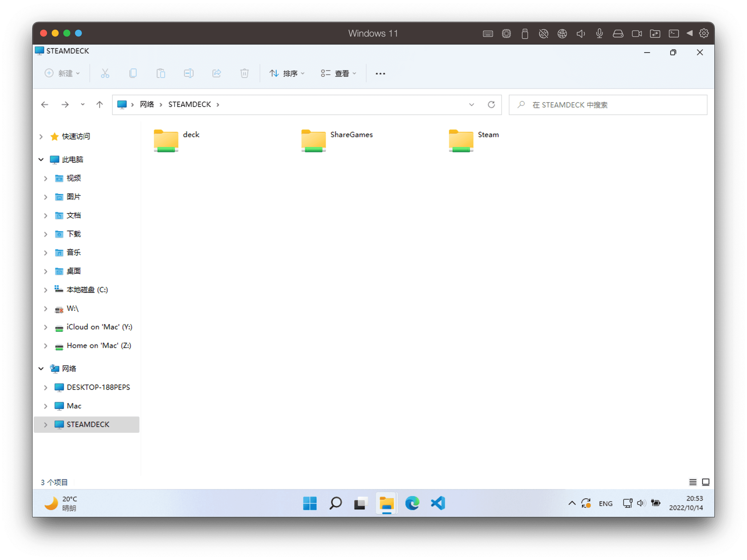
Task: Open Microsoft Edge from the taskbar
Action: point(412,503)
